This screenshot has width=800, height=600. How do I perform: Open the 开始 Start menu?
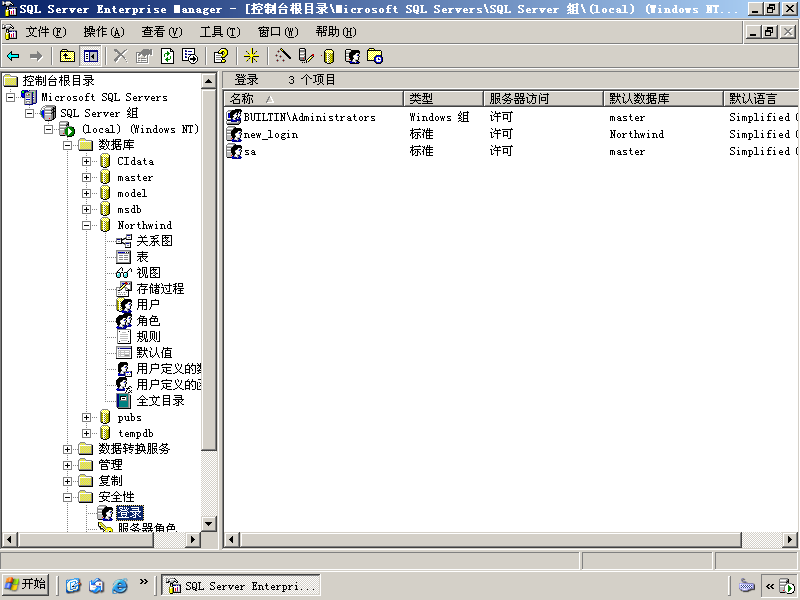coord(26,585)
